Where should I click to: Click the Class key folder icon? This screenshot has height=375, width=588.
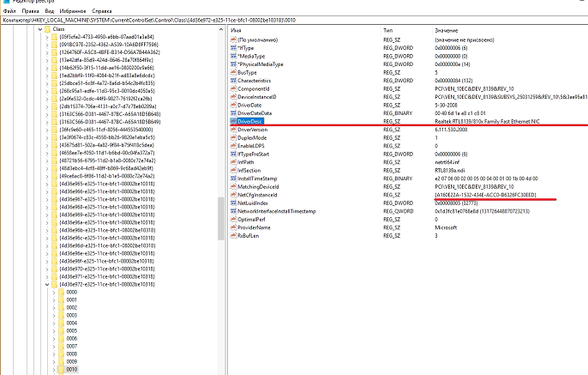pyautogui.click(x=47, y=28)
